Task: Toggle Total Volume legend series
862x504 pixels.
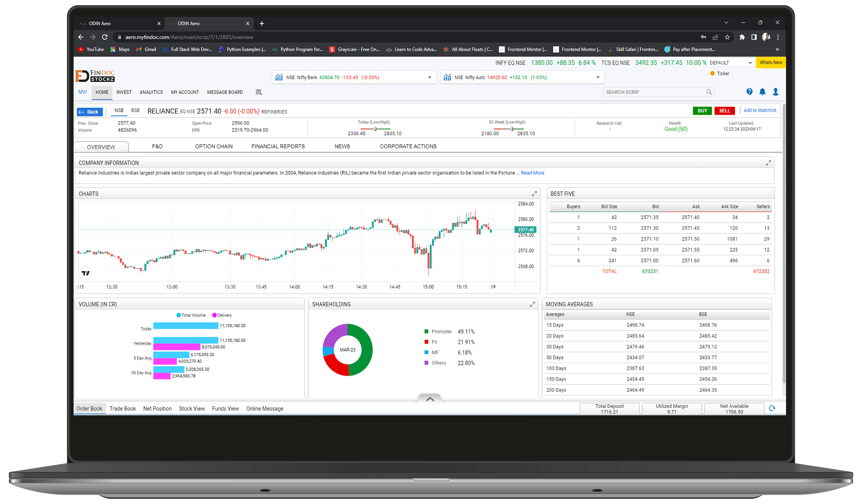Action: coord(191,315)
